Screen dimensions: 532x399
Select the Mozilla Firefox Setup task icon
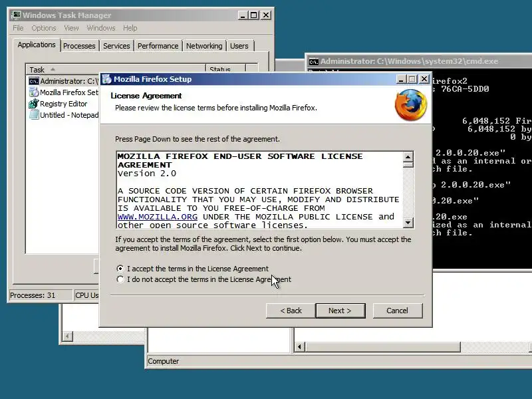pos(34,92)
